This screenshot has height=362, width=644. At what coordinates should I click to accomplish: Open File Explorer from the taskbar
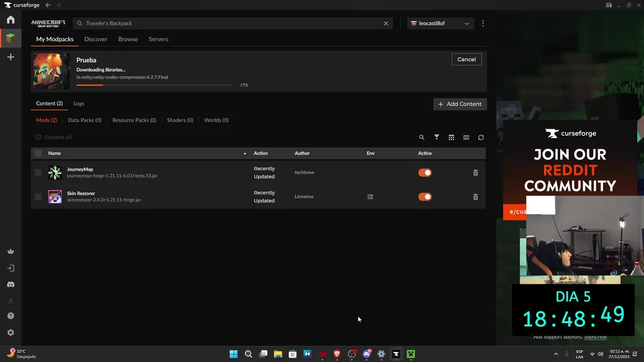tap(278, 354)
